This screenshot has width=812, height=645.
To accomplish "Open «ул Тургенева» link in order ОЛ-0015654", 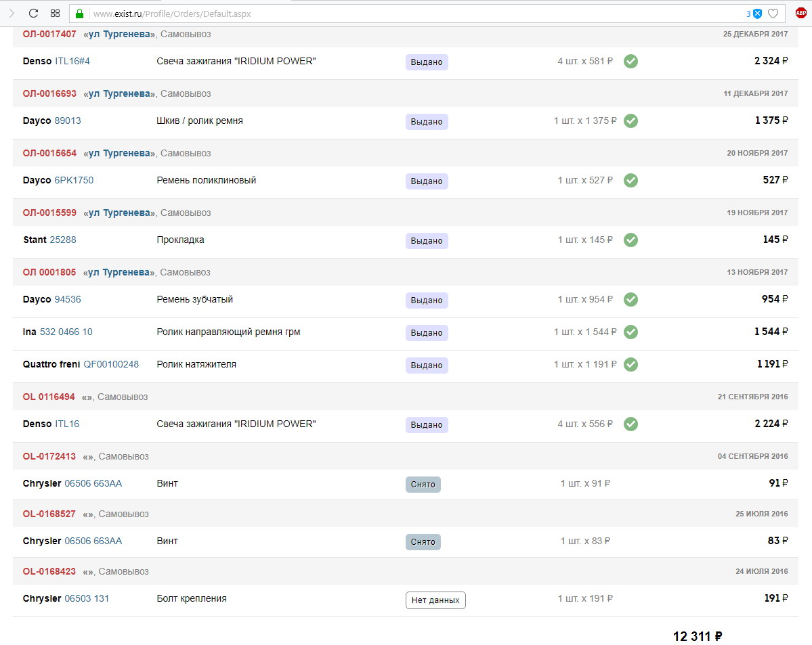I will tap(119, 153).
